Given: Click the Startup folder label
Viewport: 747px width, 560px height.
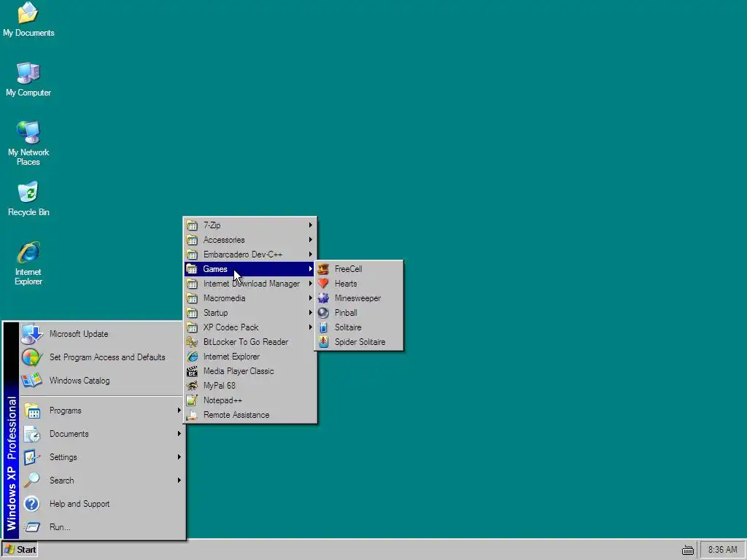Looking at the screenshot, I should point(215,313).
